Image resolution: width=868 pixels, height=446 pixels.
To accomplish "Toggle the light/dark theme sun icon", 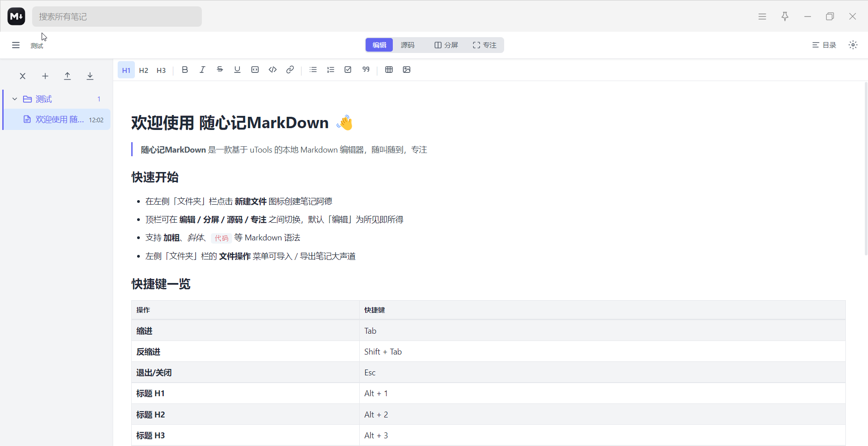I will pos(853,45).
